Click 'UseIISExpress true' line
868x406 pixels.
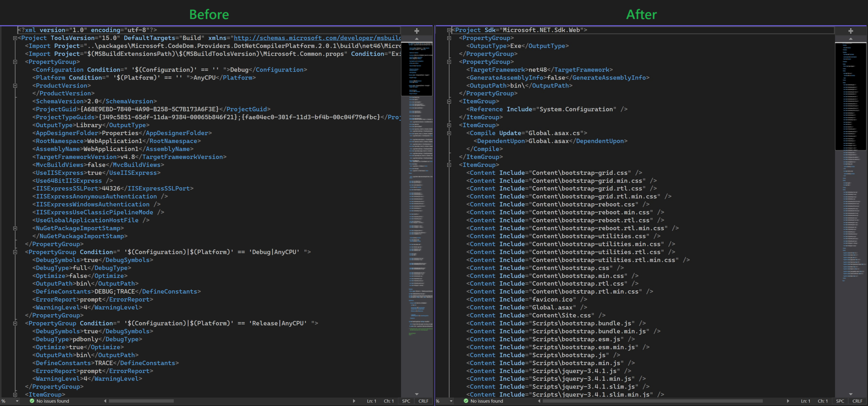(96, 173)
